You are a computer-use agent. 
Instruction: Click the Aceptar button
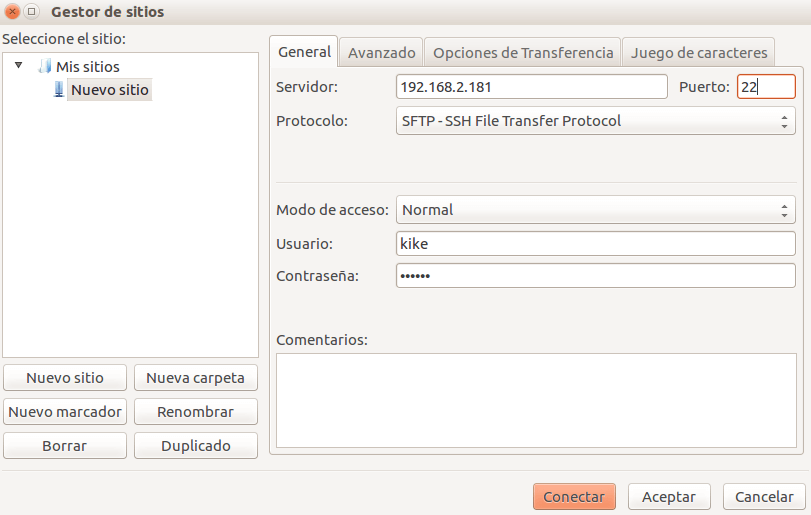[669, 497]
